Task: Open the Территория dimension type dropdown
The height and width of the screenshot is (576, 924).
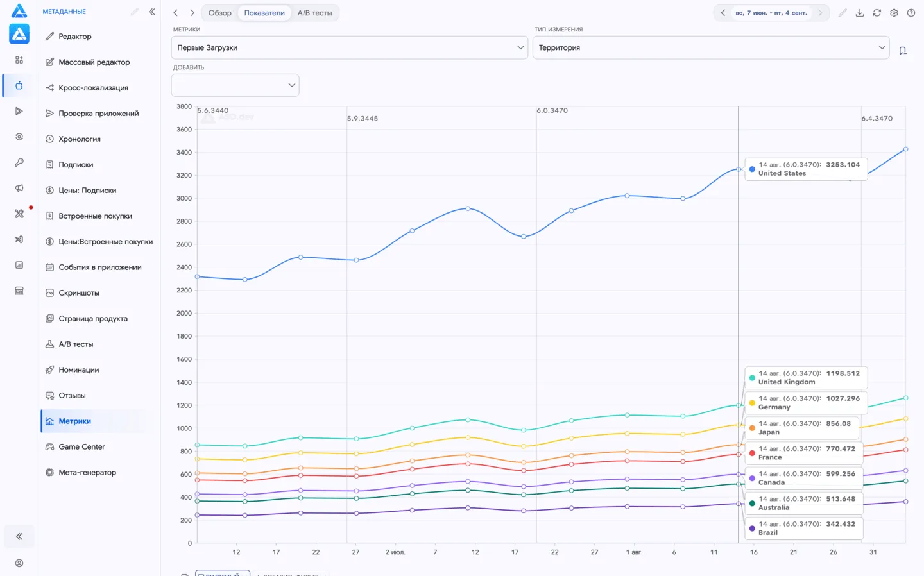Action: pos(711,47)
